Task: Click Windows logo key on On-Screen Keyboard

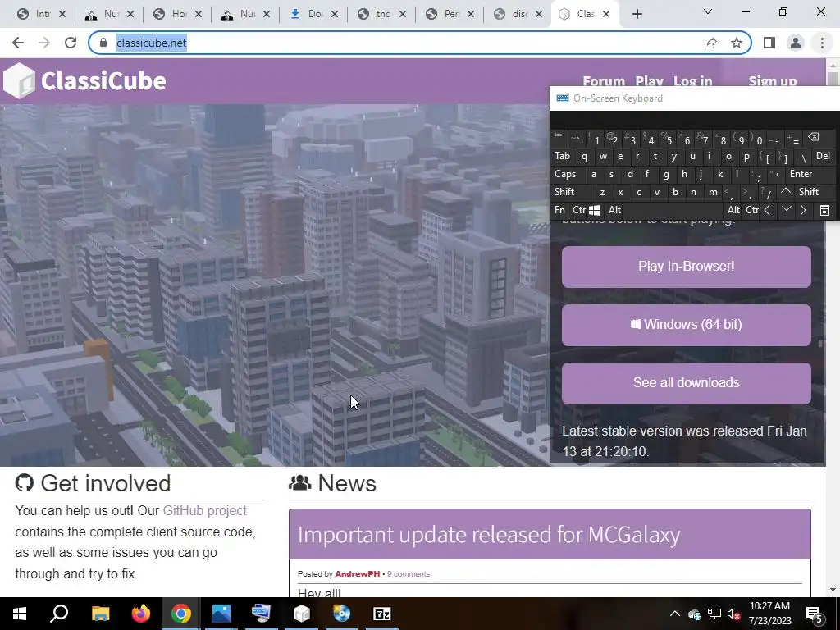Action: pos(595,210)
